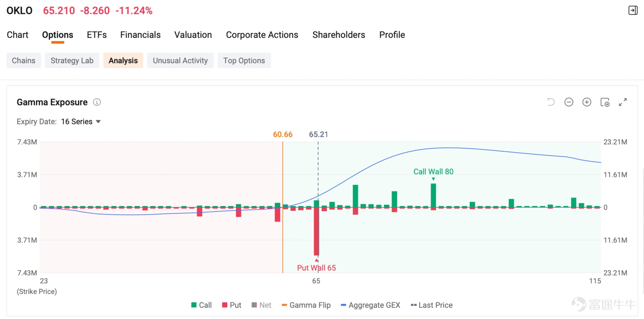Viewport: 644px width, 319px height.
Task: Toggle the Net series in legend
Action: (x=261, y=305)
